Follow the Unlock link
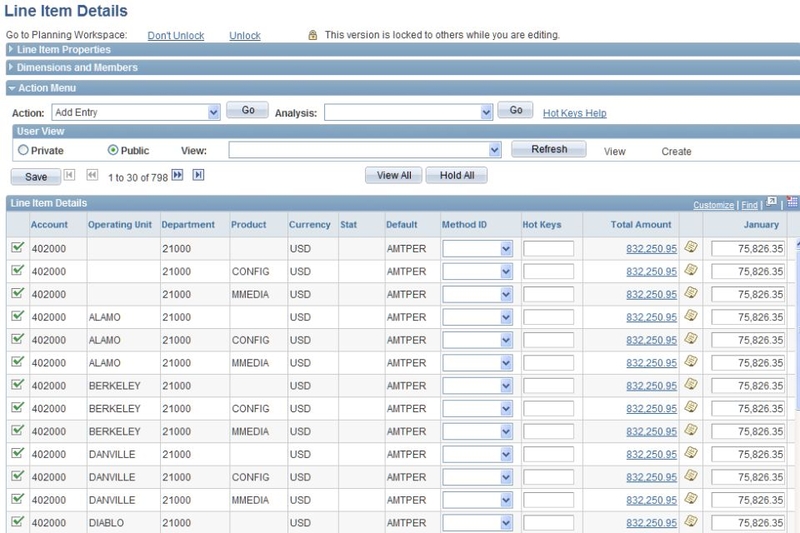The height and width of the screenshot is (533, 800). pos(245,35)
